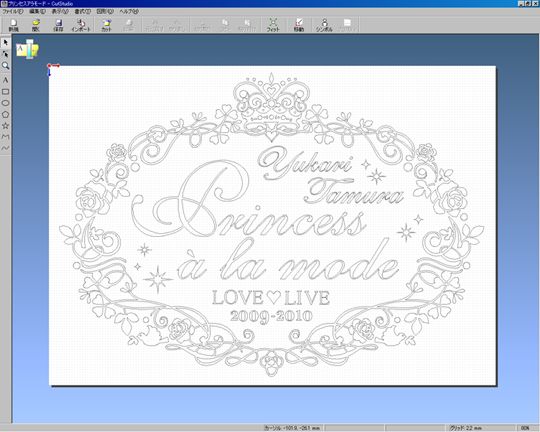The width and height of the screenshot is (540, 432).
Task: Click the 開く (Open) toolbar icon
Action: point(36,25)
